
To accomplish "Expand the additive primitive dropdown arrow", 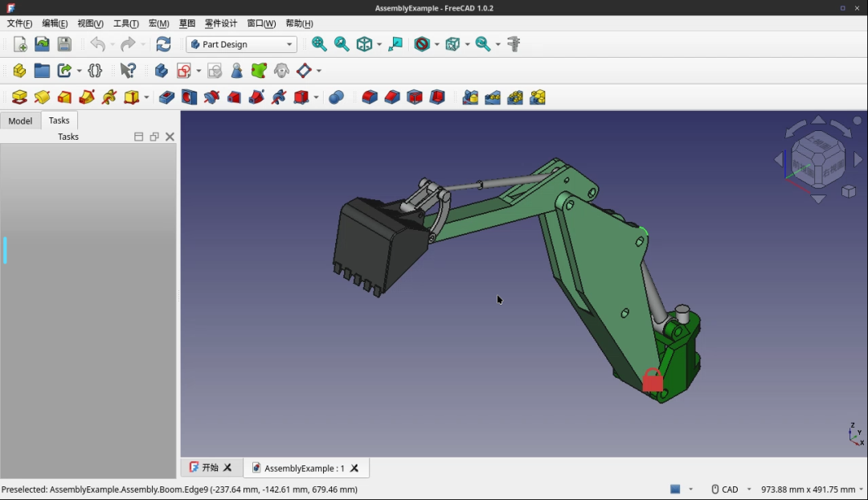I will click(x=146, y=96).
